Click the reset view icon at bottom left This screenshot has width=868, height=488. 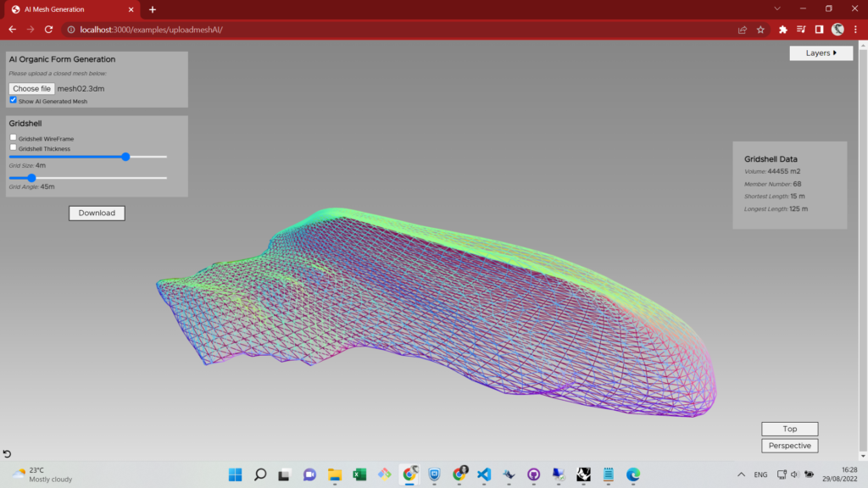8,455
